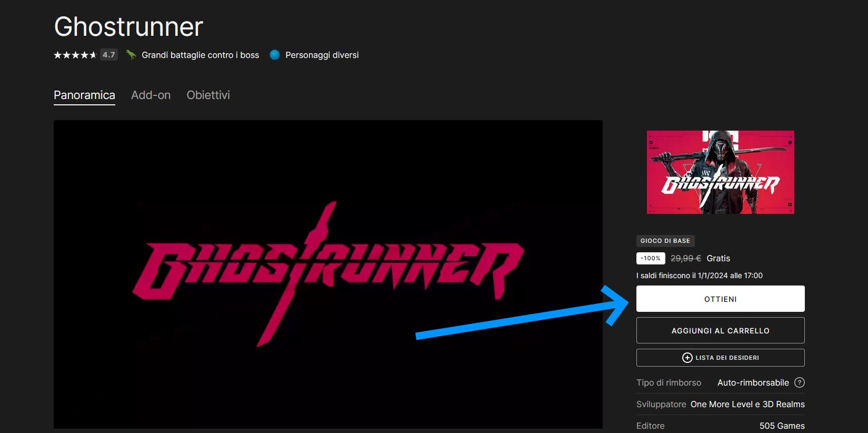Click the 'Editore' label
868x433 pixels.
(650, 426)
